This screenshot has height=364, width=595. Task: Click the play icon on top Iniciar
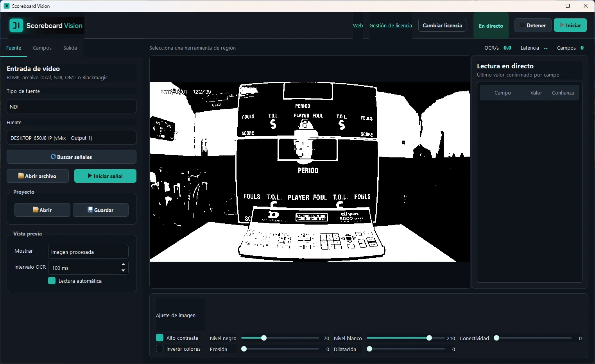(562, 25)
